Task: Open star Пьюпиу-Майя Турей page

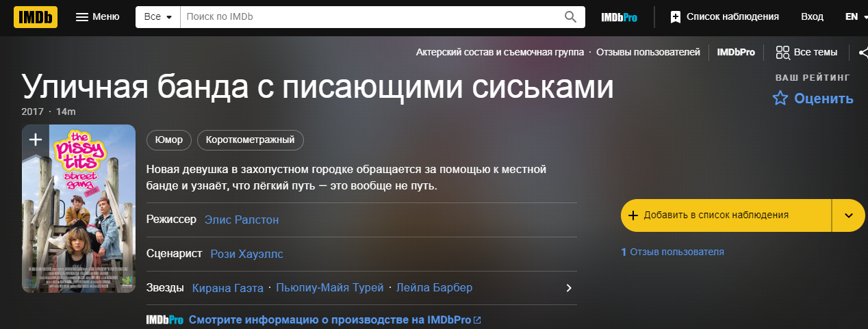Action: [x=330, y=288]
